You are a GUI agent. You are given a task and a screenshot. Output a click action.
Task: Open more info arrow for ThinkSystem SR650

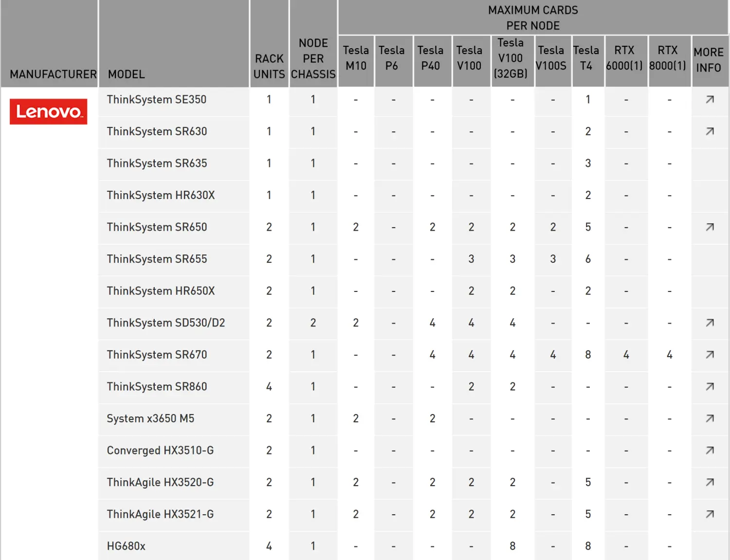click(x=710, y=227)
